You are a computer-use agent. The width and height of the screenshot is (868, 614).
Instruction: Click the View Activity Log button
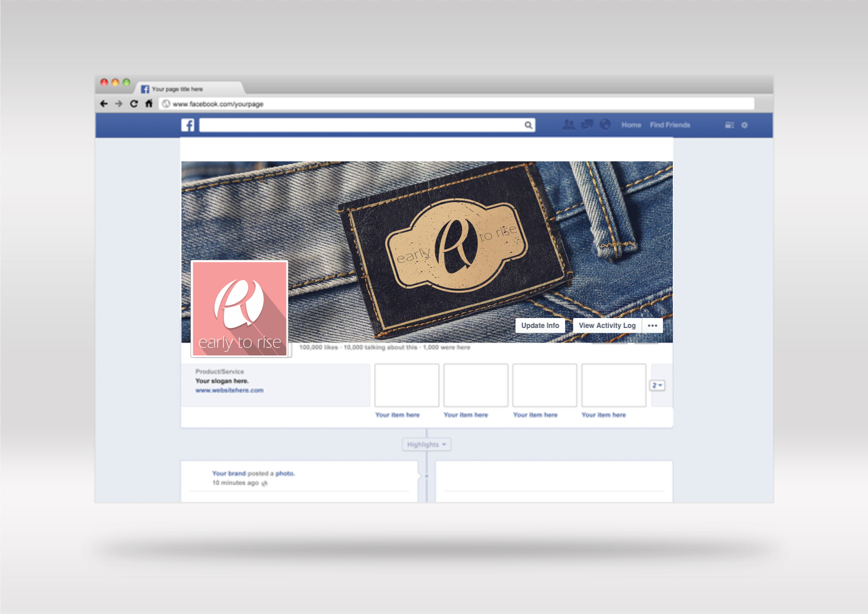[x=607, y=326]
